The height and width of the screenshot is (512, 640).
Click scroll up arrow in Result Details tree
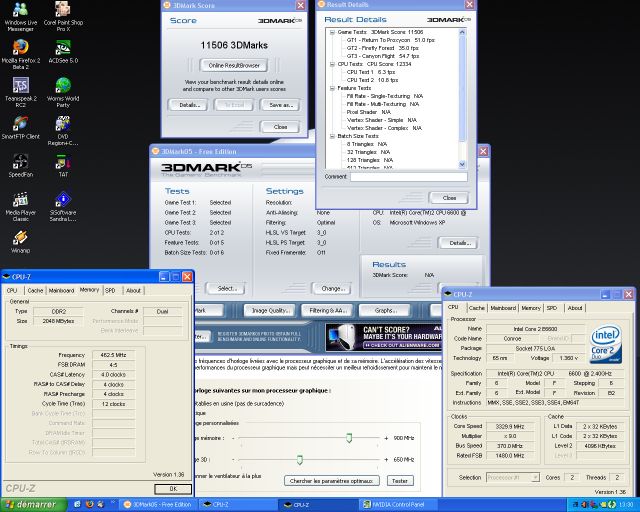[462, 32]
